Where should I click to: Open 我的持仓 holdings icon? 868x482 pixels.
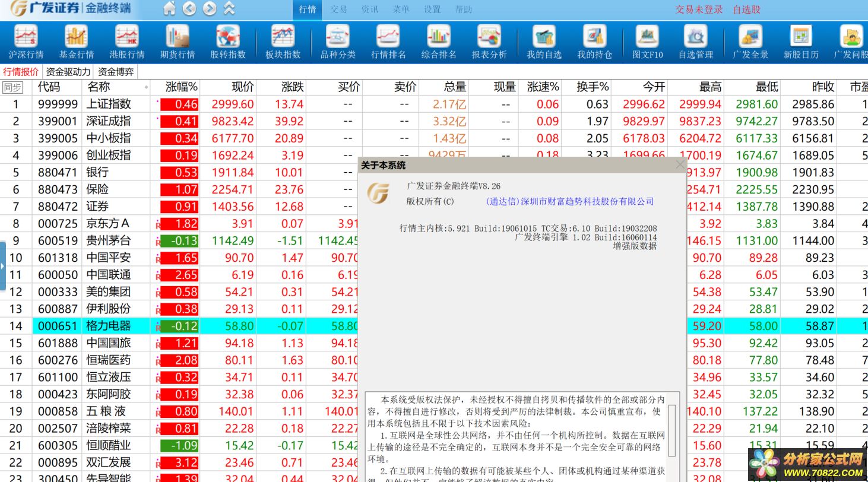[x=594, y=42]
